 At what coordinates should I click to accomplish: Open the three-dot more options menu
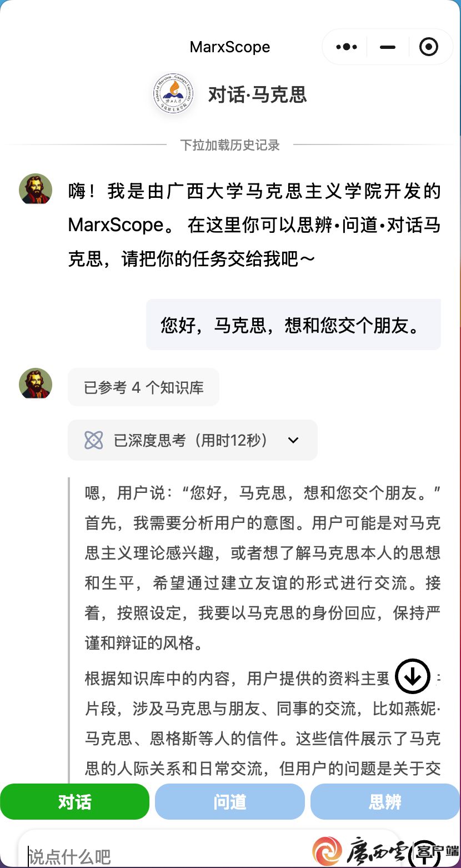347,47
